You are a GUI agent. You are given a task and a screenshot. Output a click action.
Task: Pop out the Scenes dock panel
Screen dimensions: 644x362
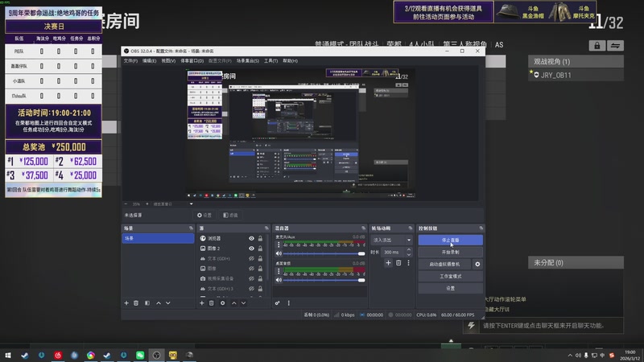[191, 228]
